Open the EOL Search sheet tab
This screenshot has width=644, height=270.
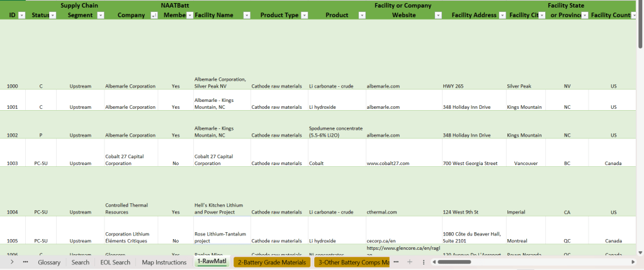coord(115,262)
